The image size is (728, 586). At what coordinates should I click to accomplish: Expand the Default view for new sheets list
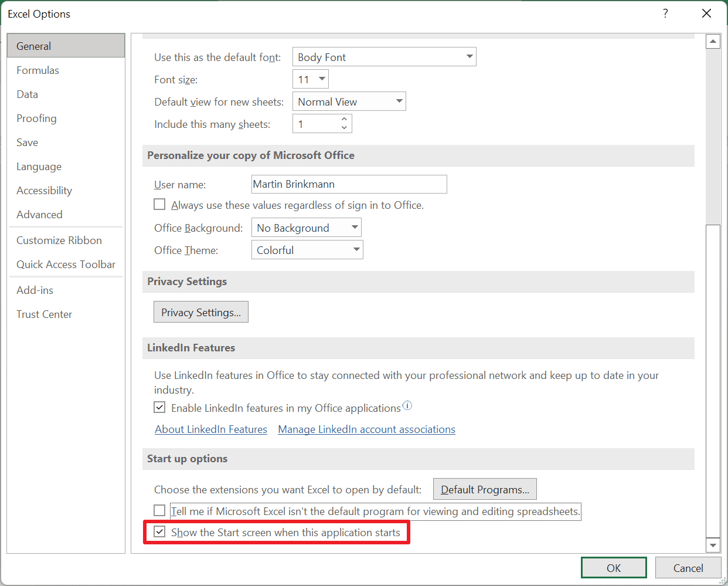399,101
